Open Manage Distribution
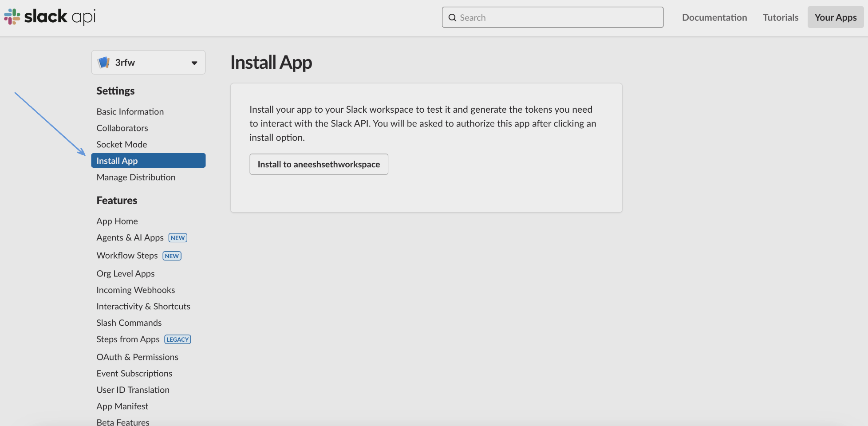 pos(136,177)
